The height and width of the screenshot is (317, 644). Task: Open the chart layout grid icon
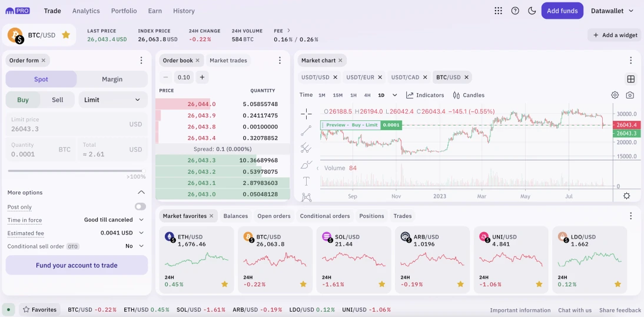pyautogui.click(x=630, y=78)
